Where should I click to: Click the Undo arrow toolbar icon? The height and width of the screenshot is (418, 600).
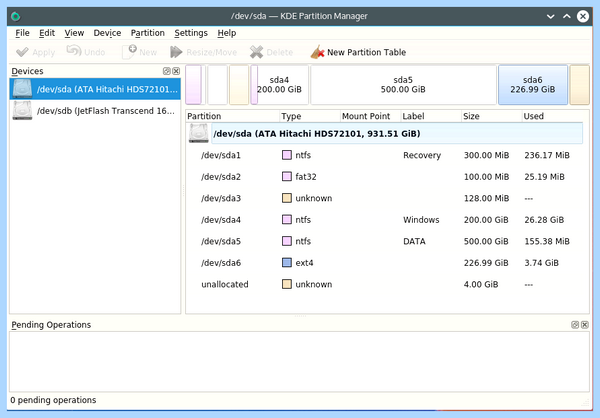pyautogui.click(x=74, y=51)
